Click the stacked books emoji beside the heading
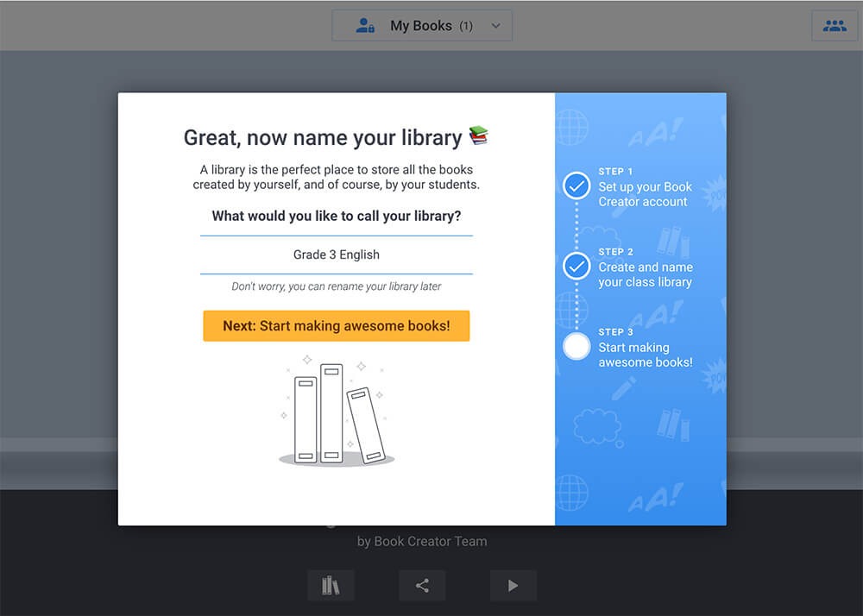This screenshot has width=863, height=616. click(479, 135)
